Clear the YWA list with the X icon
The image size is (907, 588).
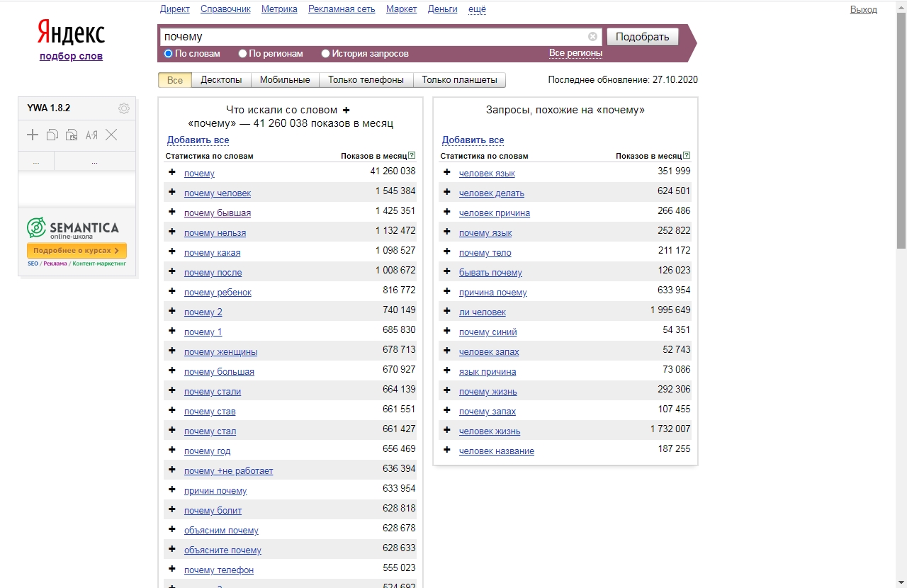click(x=111, y=135)
